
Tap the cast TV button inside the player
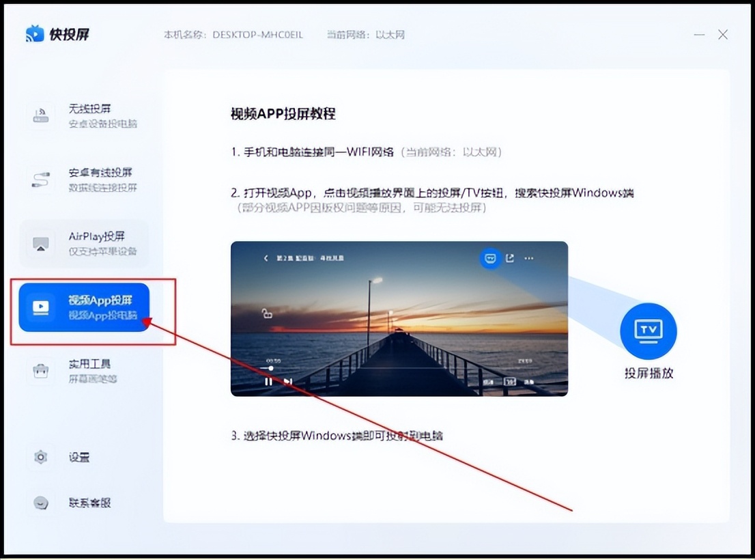click(x=491, y=258)
